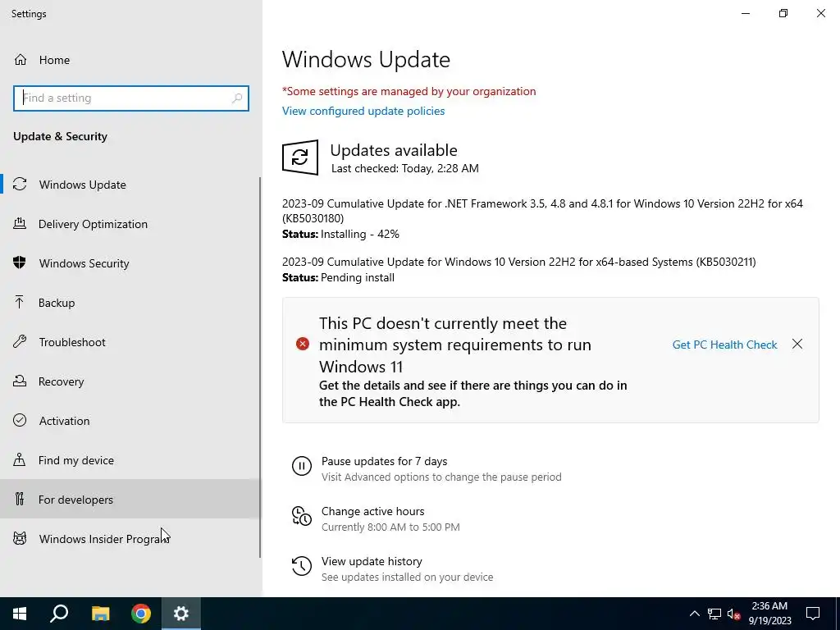Click 'Last checked: Today, 2:28 AM' text
The width and height of the screenshot is (840, 630).
coord(405,168)
